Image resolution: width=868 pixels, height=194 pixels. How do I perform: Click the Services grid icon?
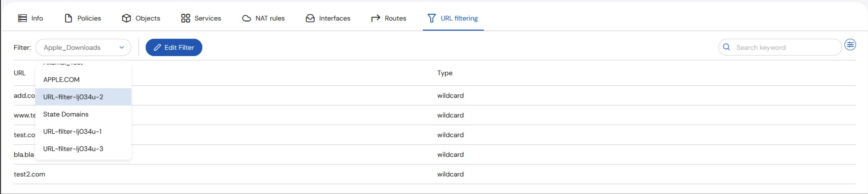(x=185, y=18)
